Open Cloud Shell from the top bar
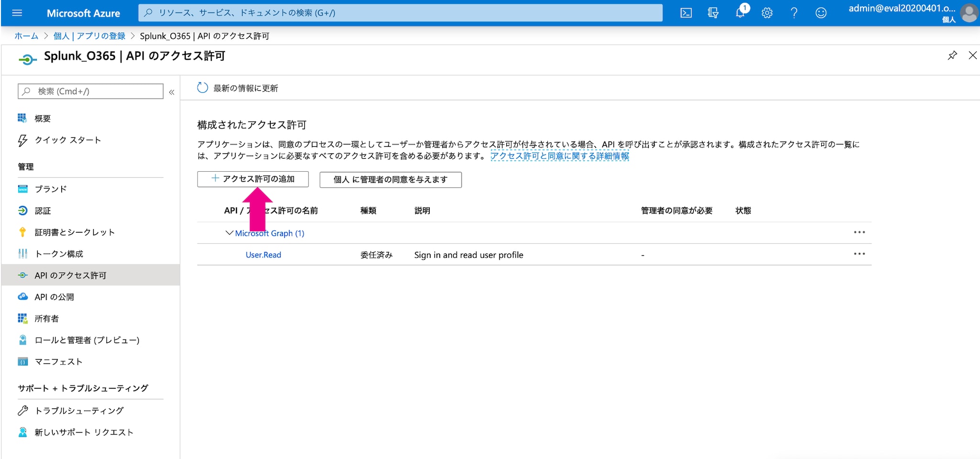 point(686,13)
